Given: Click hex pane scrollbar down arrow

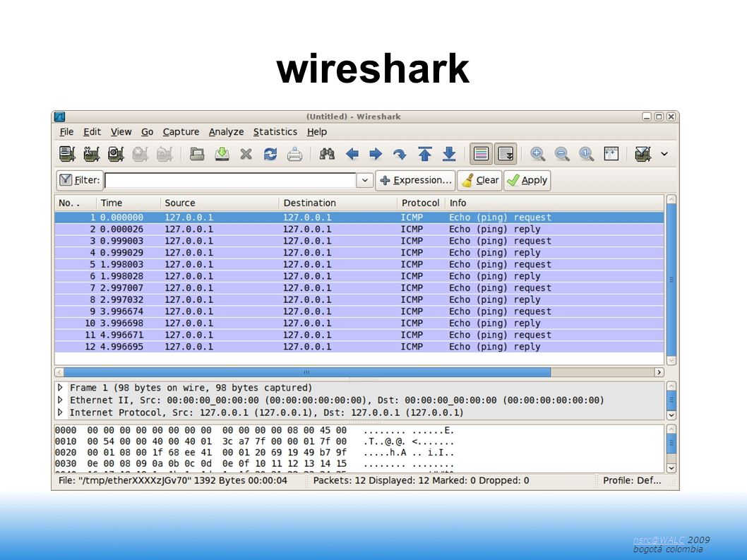Looking at the screenshot, I should pyautogui.click(x=671, y=468).
